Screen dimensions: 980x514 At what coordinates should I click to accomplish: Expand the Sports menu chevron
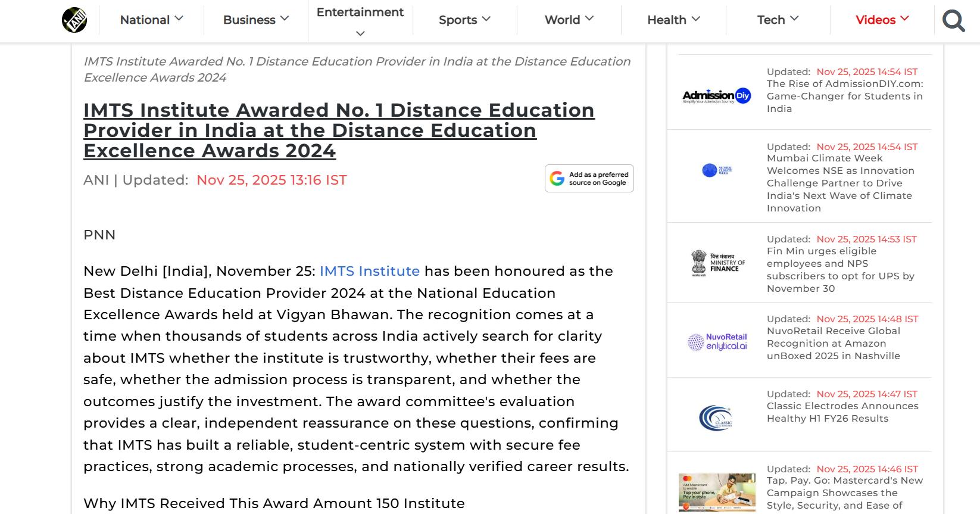pos(486,19)
